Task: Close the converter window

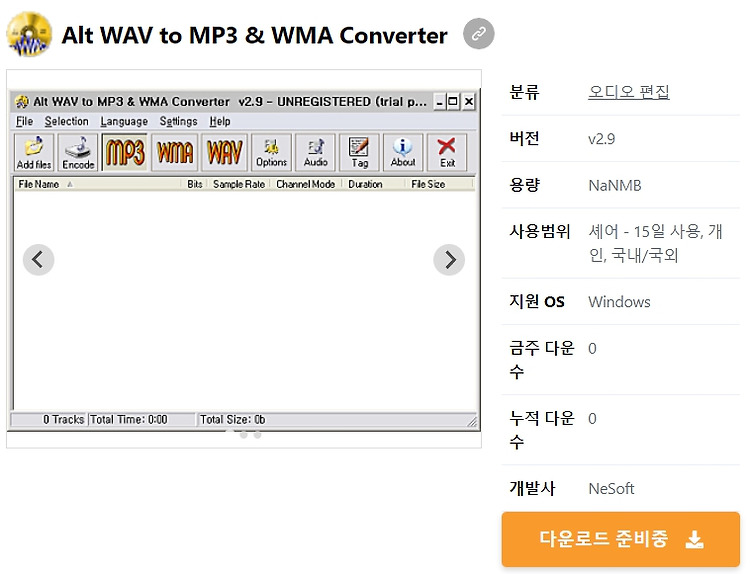Action: pyautogui.click(x=469, y=102)
